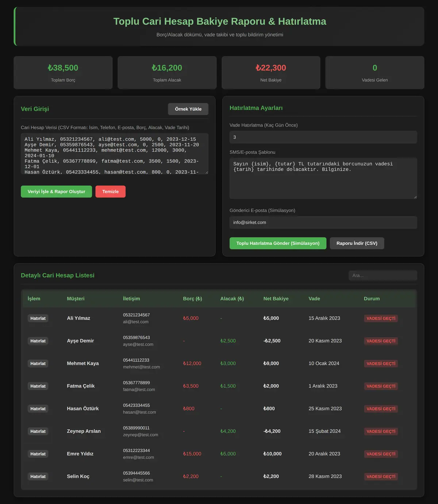Click Hatırlat for Hasan Öztürk
Screen dimensions: 438x504
tap(38, 409)
